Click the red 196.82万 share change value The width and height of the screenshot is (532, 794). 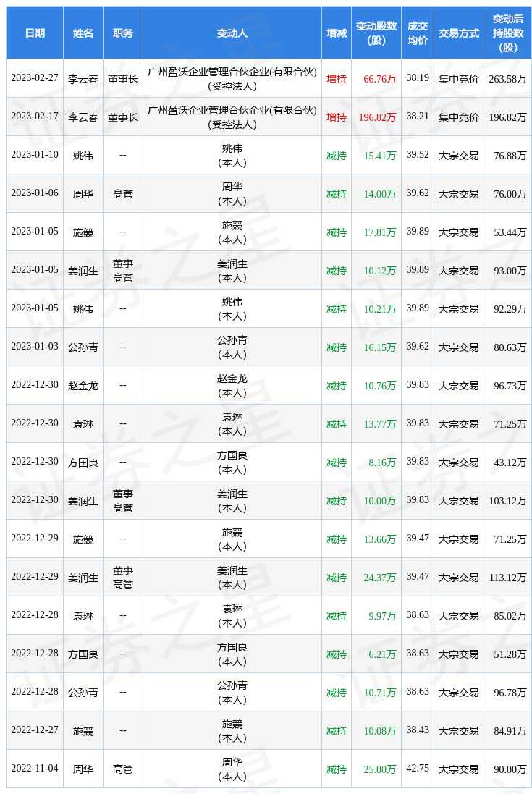377,117
